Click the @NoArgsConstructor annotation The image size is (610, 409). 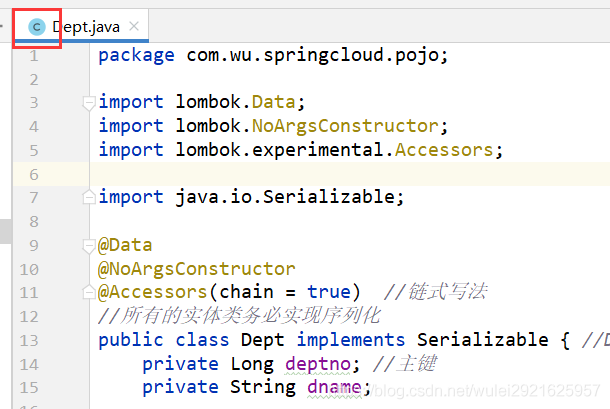[x=197, y=269]
